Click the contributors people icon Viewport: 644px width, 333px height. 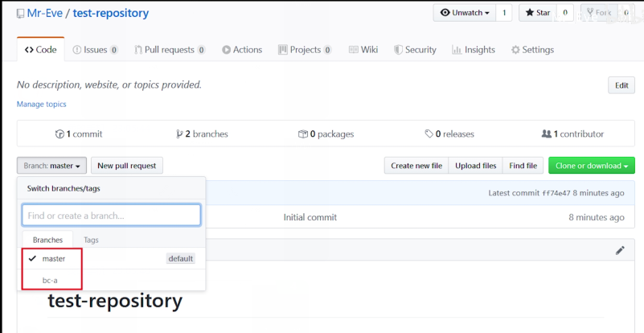point(547,134)
